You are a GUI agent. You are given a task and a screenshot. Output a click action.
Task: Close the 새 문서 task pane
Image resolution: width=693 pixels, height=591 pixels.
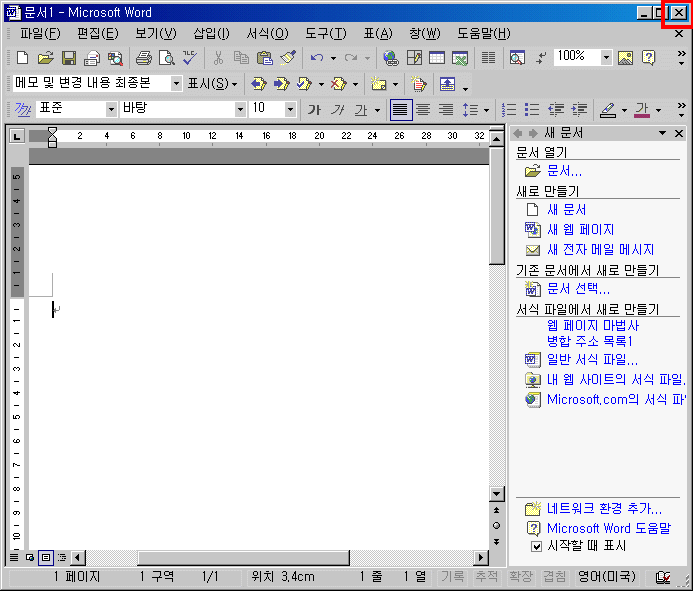[x=679, y=133]
